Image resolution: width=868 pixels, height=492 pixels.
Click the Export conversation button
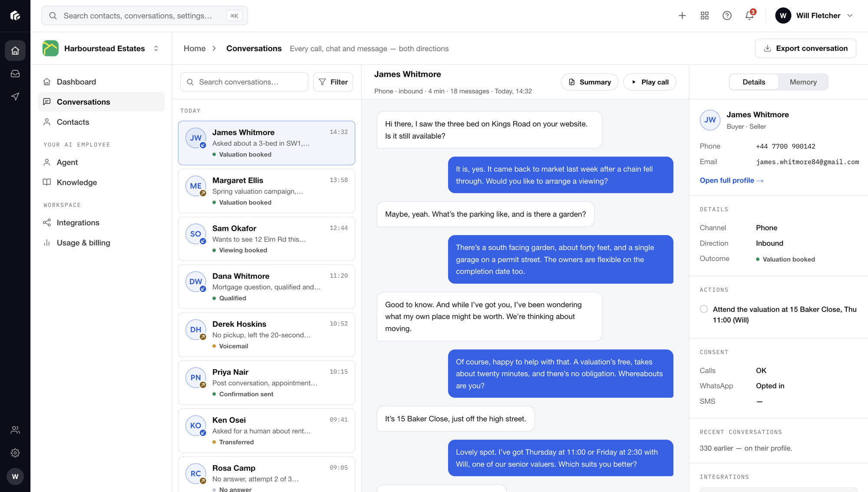805,48
